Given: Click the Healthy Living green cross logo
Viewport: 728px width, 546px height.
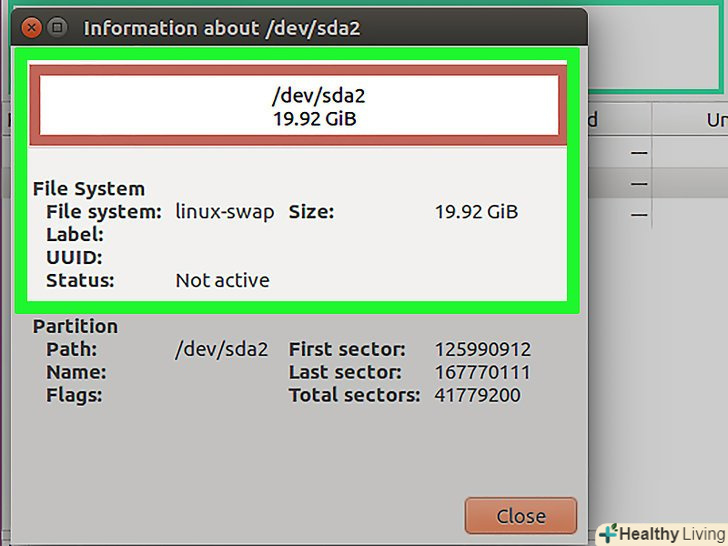Looking at the screenshot, I should pyautogui.click(x=608, y=534).
